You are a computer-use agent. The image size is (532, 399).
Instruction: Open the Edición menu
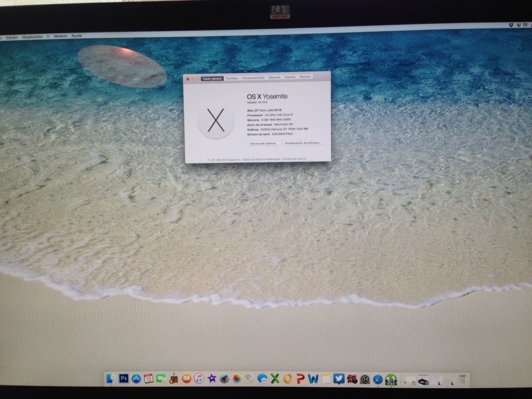click(x=12, y=37)
